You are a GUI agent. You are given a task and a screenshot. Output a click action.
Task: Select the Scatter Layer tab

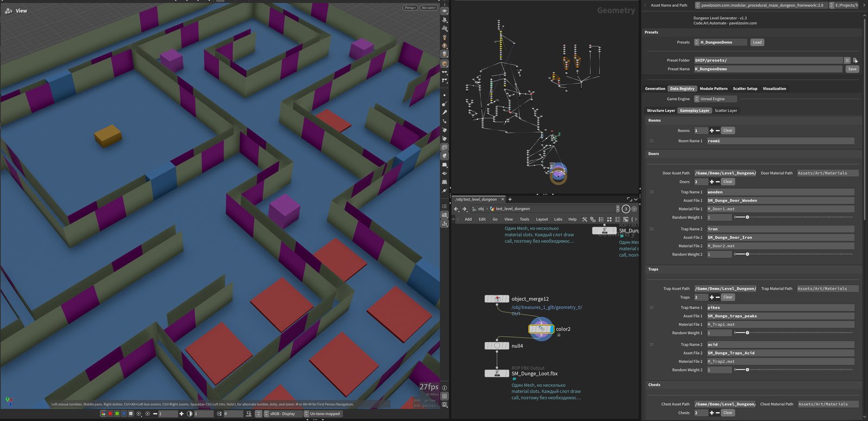pos(725,111)
